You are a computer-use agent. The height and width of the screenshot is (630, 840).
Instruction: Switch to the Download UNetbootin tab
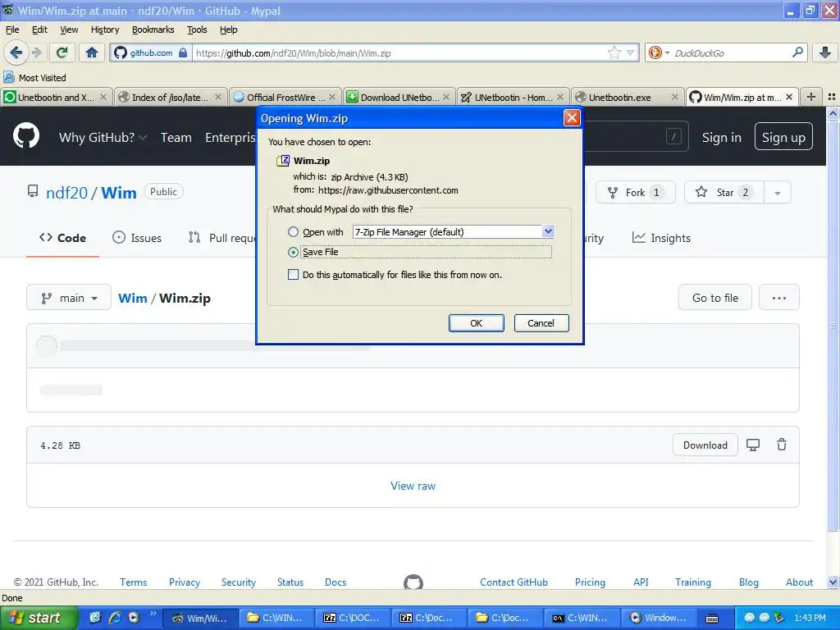pos(399,97)
